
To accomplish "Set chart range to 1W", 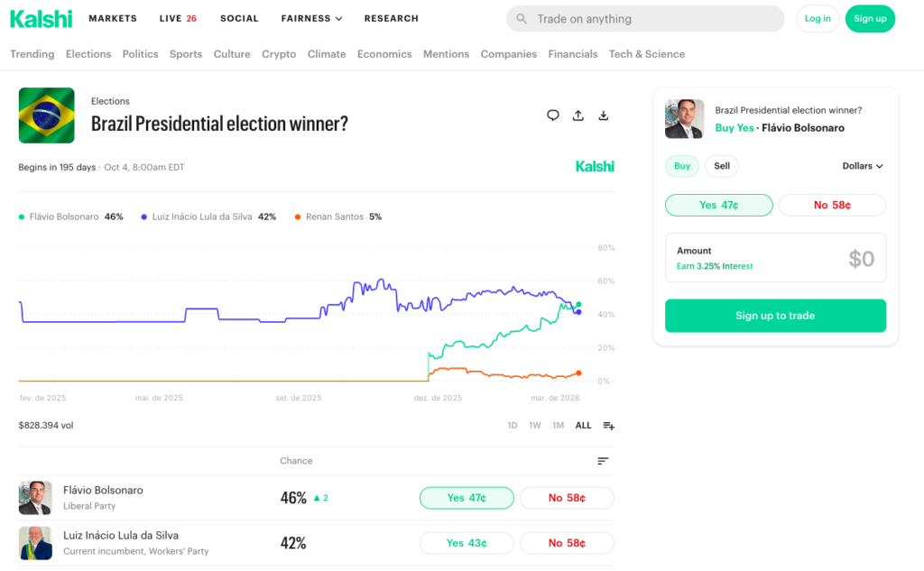I will point(535,426).
